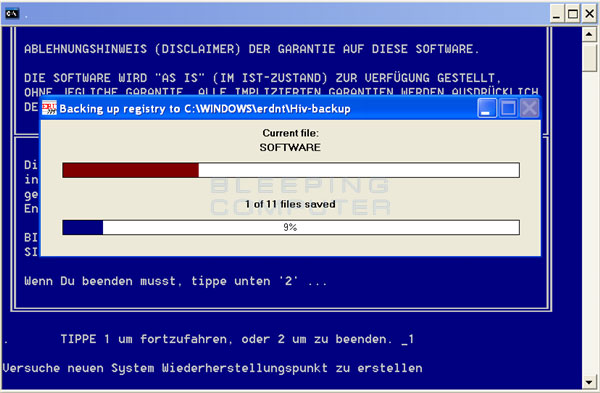Click 'Versuche neuen System Wiederherstellungspunkt zu erstellen' line
This screenshot has width=600, height=393.
click(x=212, y=368)
